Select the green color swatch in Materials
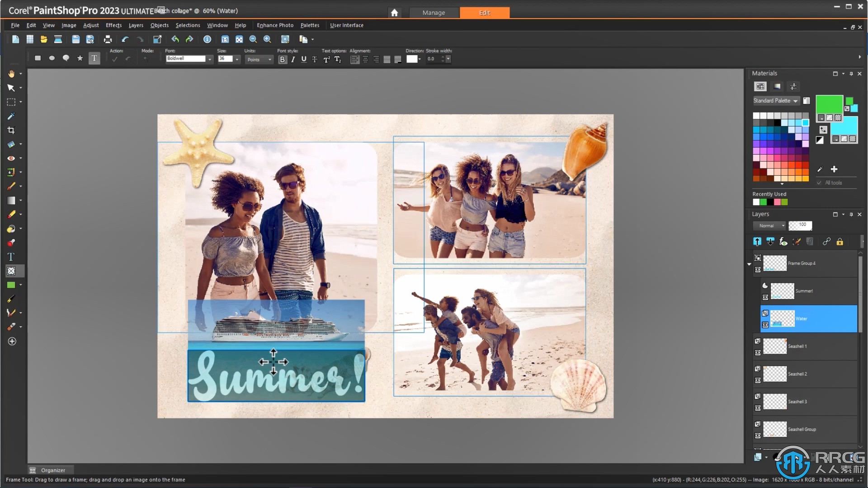868x488 pixels. pyautogui.click(x=829, y=106)
